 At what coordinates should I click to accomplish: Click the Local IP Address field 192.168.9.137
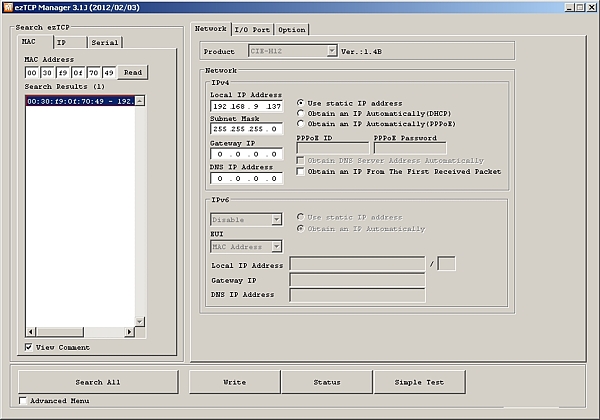click(x=247, y=106)
